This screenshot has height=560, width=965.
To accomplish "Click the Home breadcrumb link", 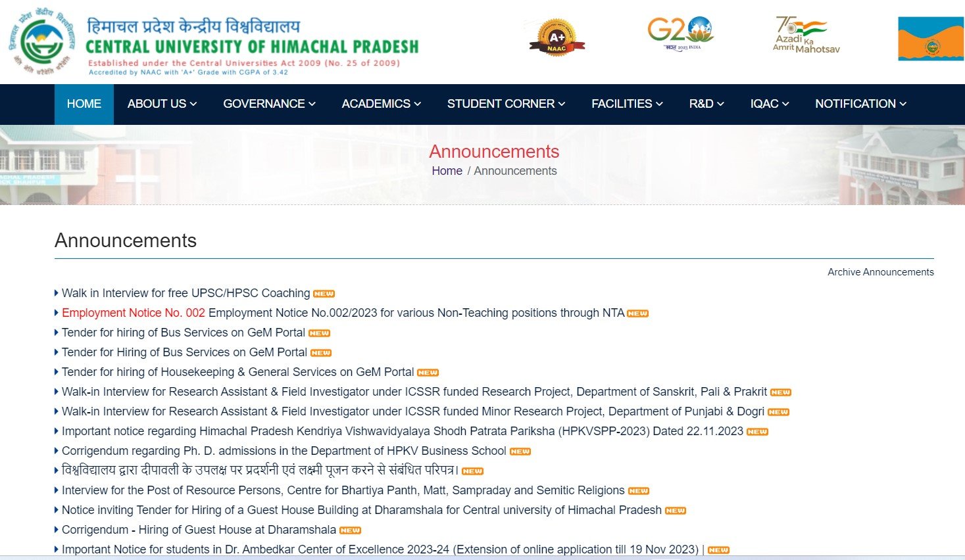I will click(x=447, y=170).
